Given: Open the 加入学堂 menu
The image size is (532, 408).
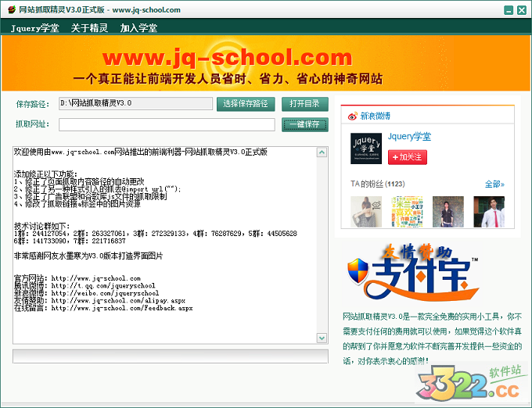Looking at the screenshot, I should pyautogui.click(x=138, y=28).
